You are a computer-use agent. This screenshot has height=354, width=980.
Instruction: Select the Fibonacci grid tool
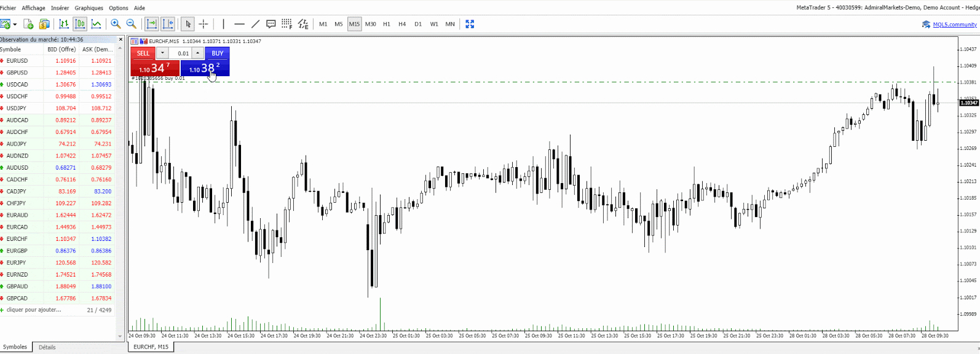(x=287, y=24)
